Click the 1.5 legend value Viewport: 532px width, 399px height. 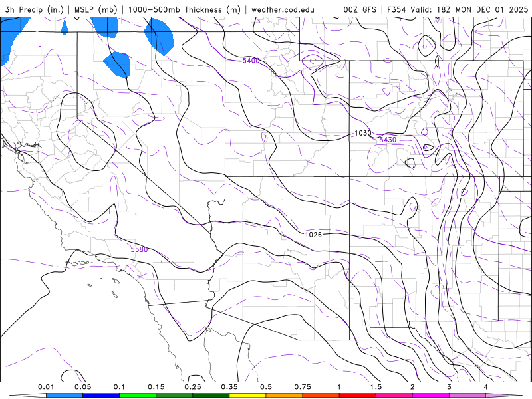point(376,387)
